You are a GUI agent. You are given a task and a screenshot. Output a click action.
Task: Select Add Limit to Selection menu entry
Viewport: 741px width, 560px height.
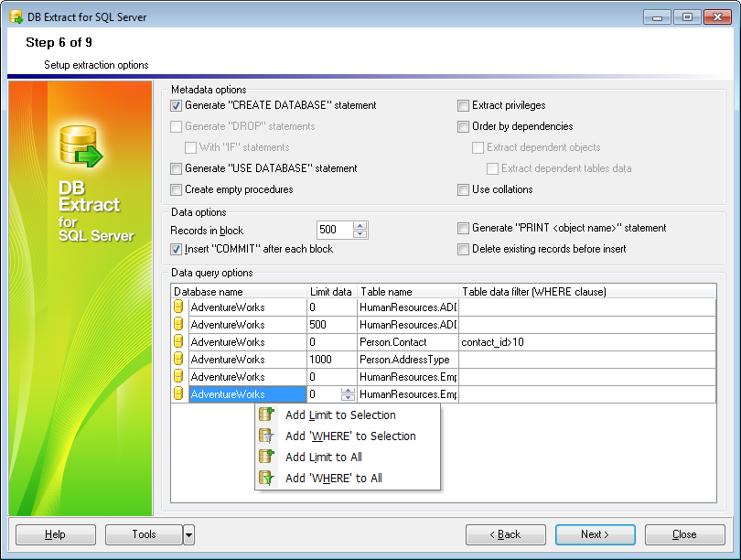point(340,415)
